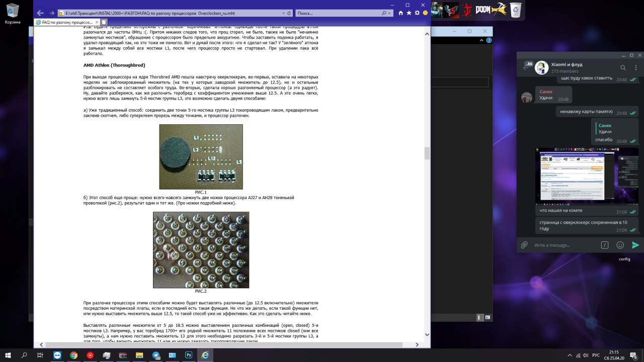Open the Windows notification center
This screenshot has width=644, height=362.
coord(633,355)
